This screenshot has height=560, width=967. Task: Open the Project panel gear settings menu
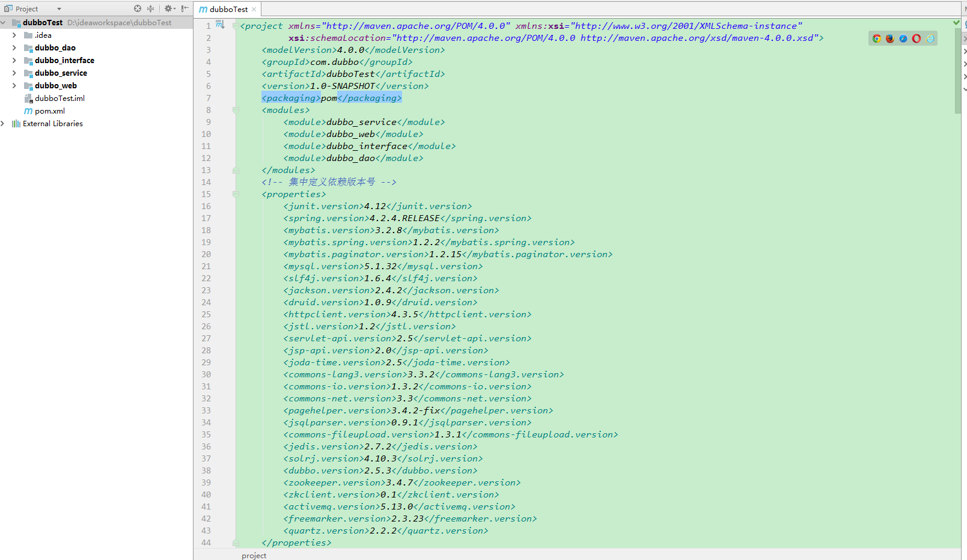tap(169, 8)
